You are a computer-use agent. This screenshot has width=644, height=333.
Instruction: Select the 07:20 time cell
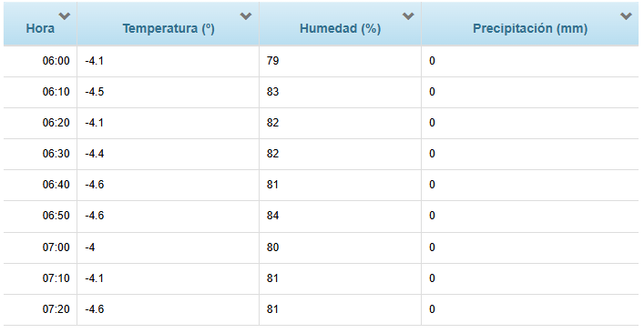click(x=40, y=309)
